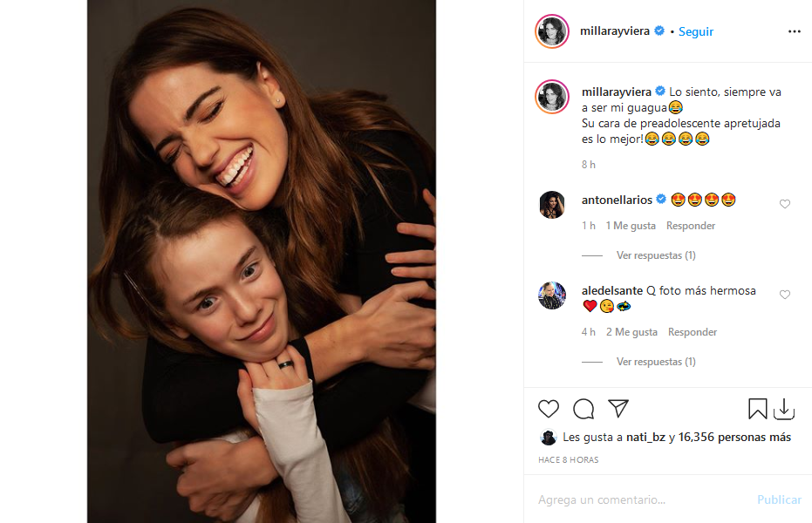The width and height of the screenshot is (812, 523).
Task: Reply to antonellarios's comment
Action: (691, 226)
